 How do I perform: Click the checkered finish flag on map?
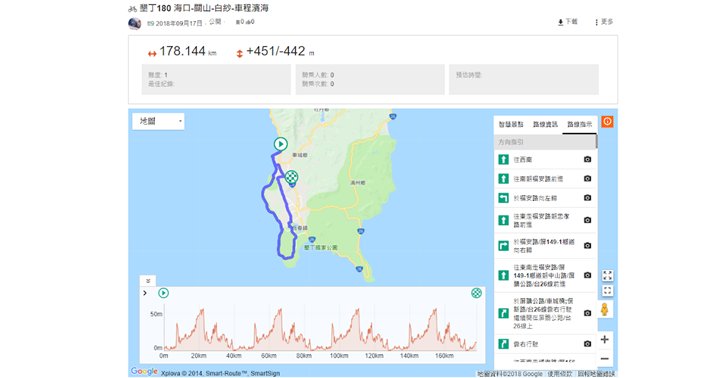(x=292, y=177)
